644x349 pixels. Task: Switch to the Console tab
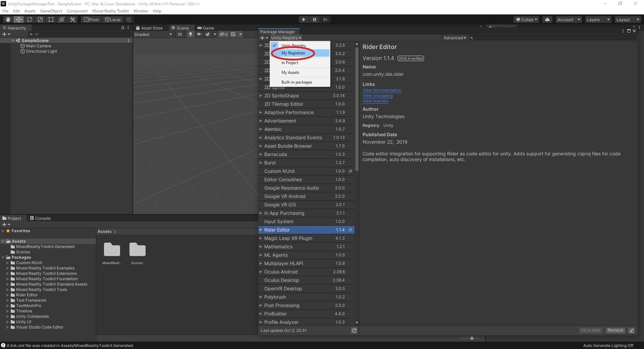click(x=40, y=219)
